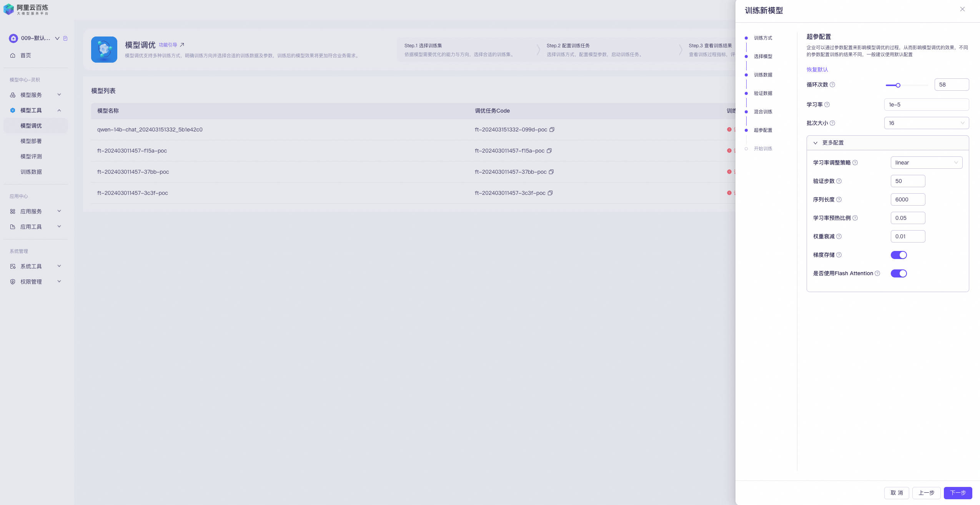Click the workspace avatar icon for 009
The height and width of the screenshot is (505, 980).
pyautogui.click(x=13, y=38)
